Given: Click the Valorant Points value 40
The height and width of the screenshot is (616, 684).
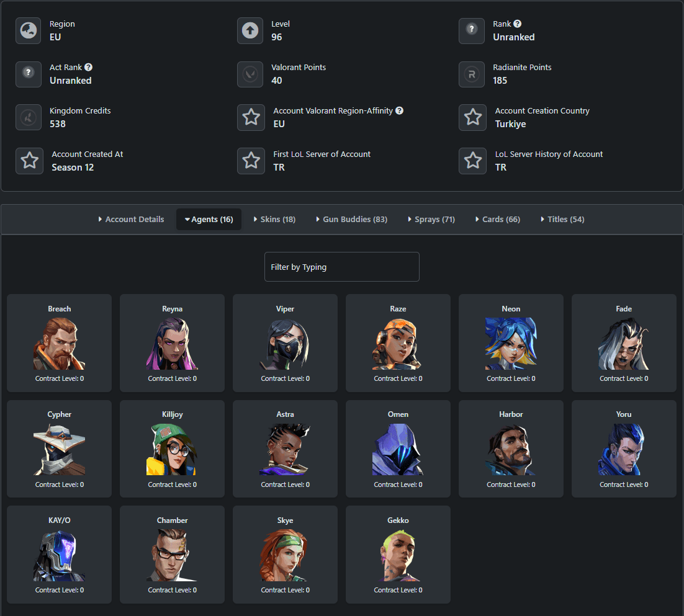Looking at the screenshot, I should [x=277, y=81].
